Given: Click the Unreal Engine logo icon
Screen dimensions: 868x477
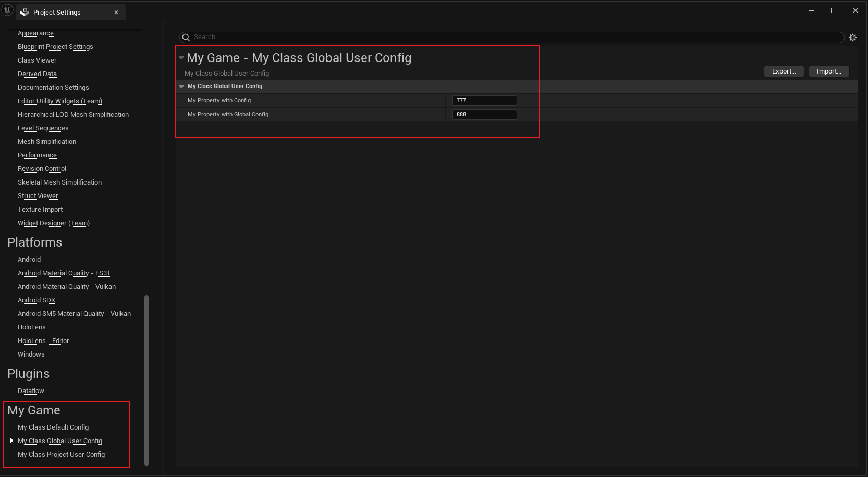Looking at the screenshot, I should 7,10.
